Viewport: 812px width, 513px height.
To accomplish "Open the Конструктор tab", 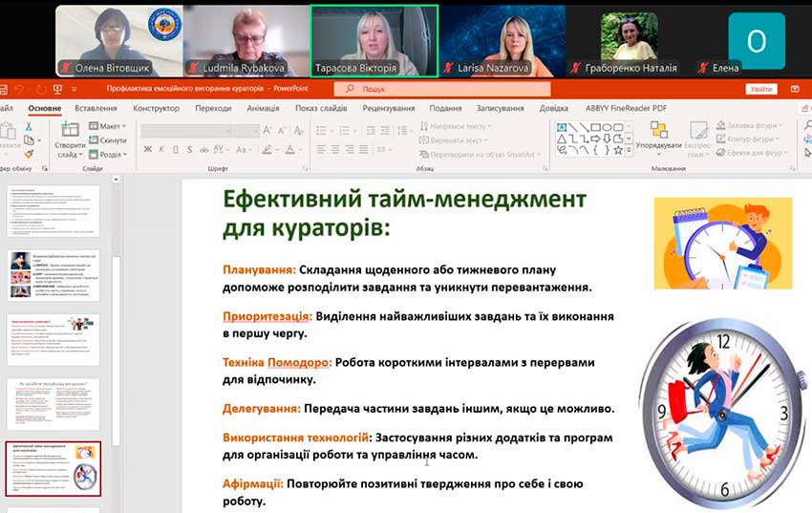I will (156, 108).
